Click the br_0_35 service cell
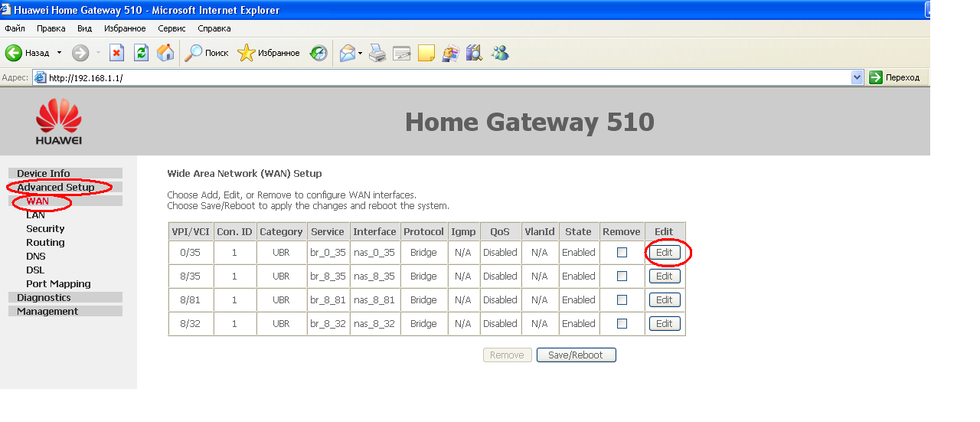The width and height of the screenshot is (980, 422). click(x=328, y=252)
